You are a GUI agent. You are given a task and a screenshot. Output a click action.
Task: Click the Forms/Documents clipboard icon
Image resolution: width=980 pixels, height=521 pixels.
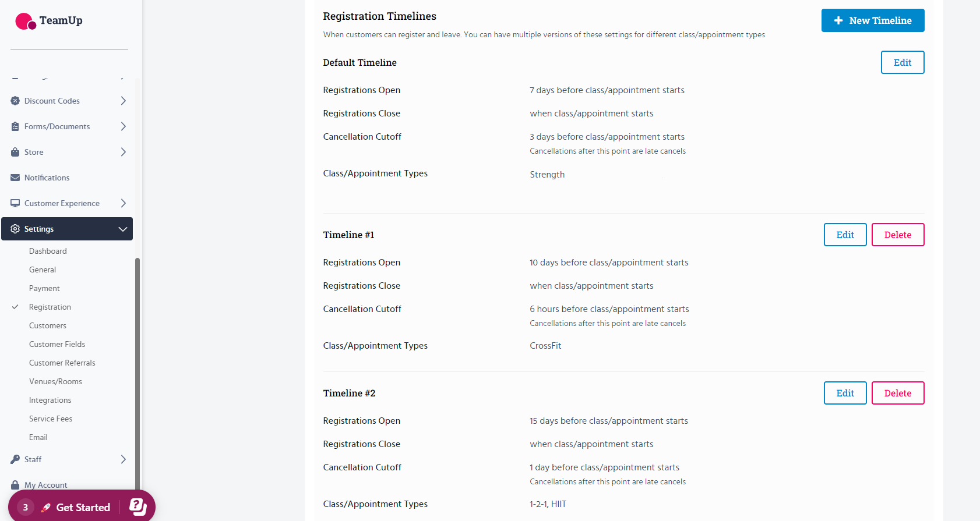pyautogui.click(x=15, y=126)
